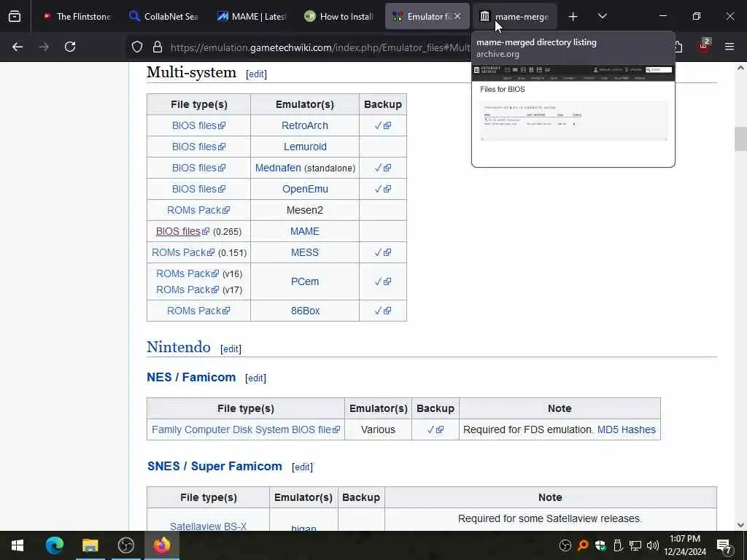Viewport: 747px width, 560px height.
Task: Open ROMs Pack v17 link for PCem
Action: click(x=187, y=289)
